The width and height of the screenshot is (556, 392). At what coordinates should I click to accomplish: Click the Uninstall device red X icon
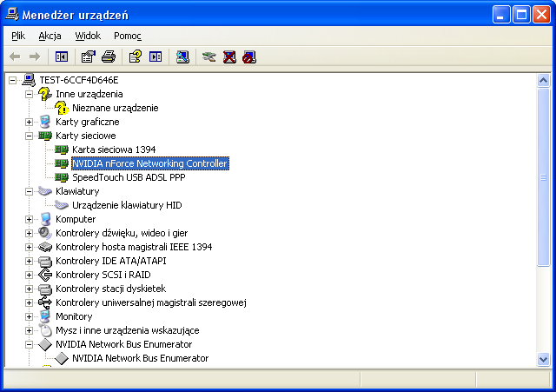pos(229,56)
